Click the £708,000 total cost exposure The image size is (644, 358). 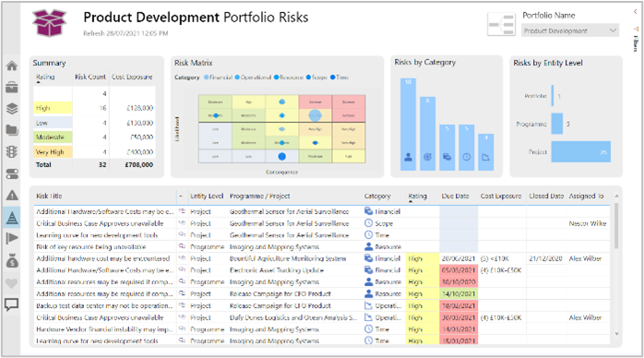point(138,164)
